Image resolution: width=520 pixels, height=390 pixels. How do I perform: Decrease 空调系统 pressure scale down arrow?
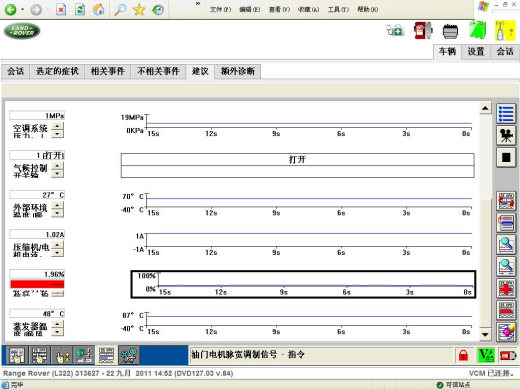[x=58, y=134]
